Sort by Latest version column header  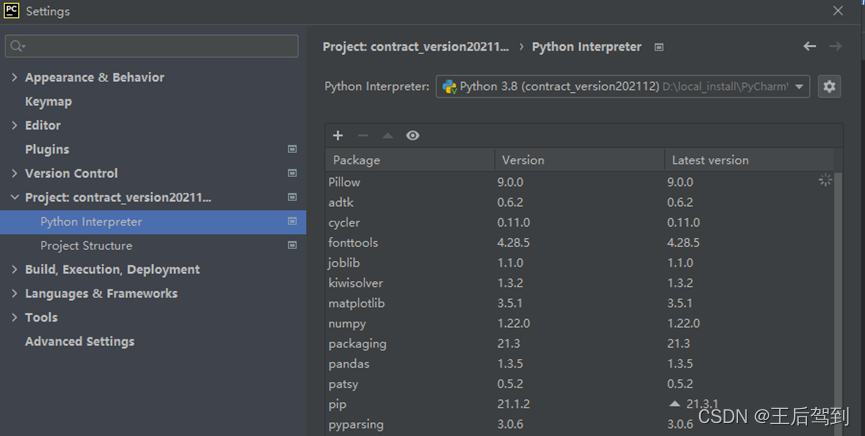pyautogui.click(x=749, y=160)
